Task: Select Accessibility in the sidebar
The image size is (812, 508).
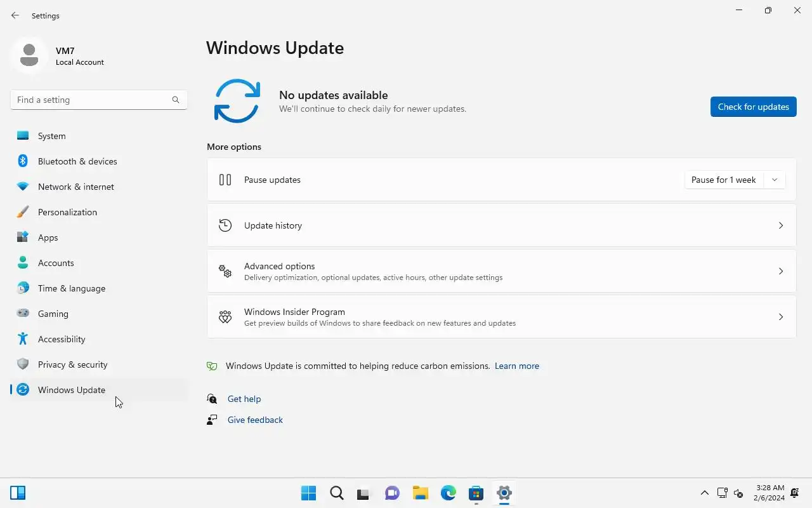Action: coord(98,339)
